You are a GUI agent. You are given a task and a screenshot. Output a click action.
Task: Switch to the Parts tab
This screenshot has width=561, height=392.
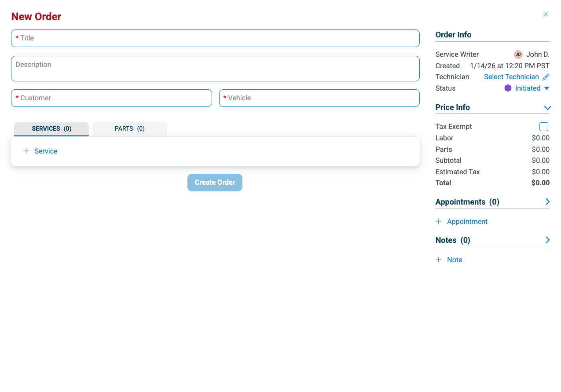pos(130,128)
